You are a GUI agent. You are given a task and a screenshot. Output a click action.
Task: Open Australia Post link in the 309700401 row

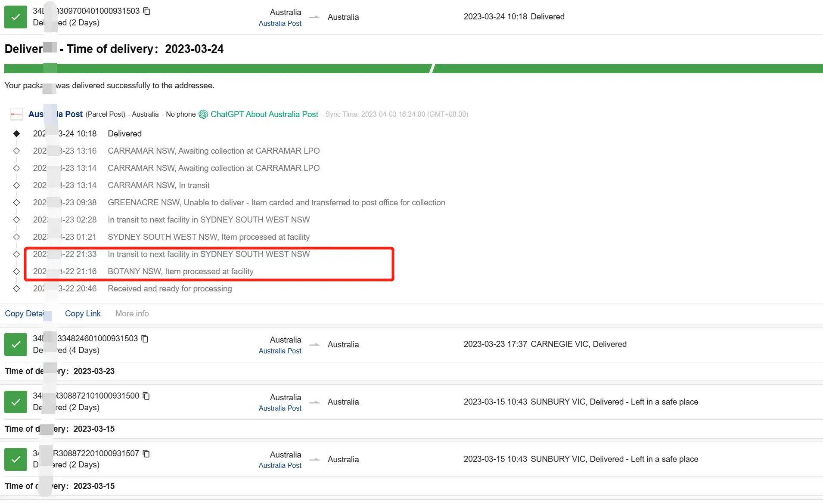280,23
